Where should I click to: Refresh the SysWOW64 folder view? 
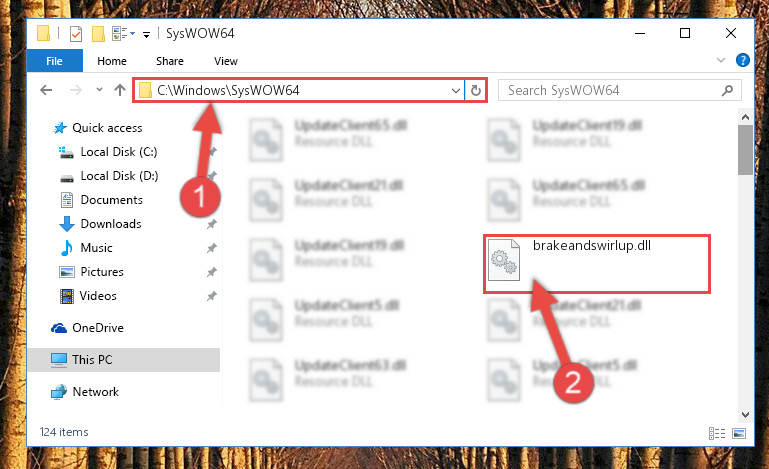[475, 90]
